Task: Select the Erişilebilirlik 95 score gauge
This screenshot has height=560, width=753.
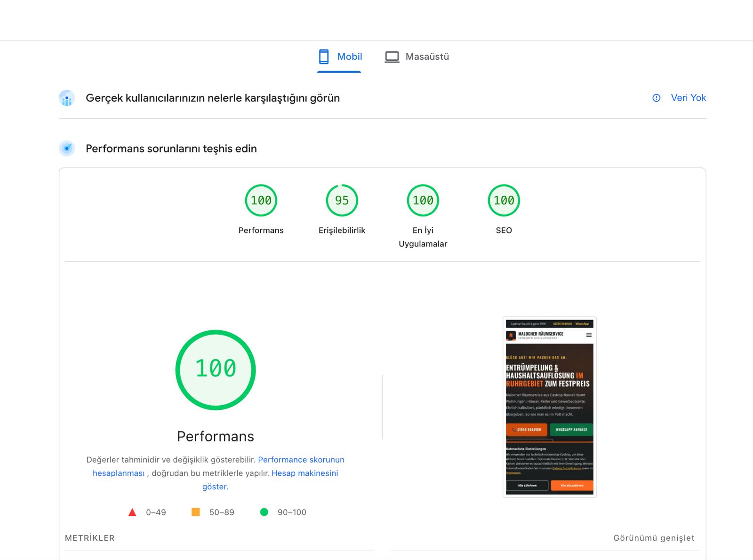Action: [x=342, y=200]
